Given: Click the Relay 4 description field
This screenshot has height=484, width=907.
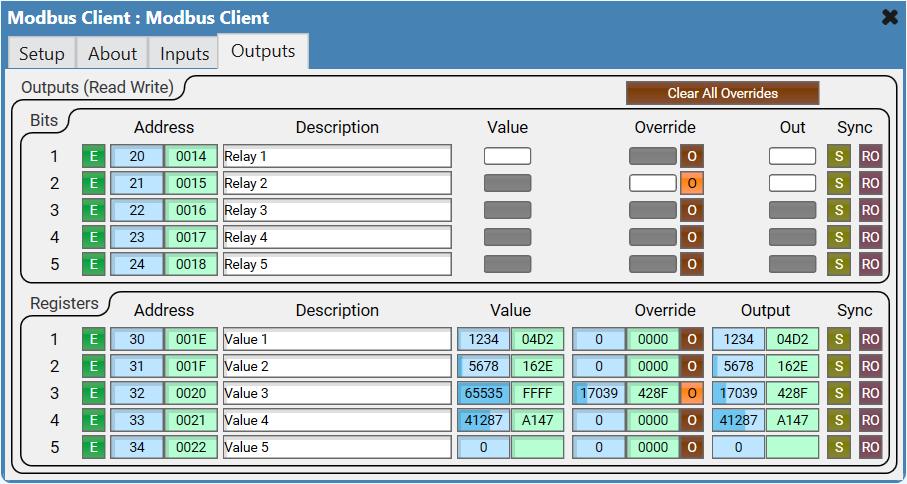Looking at the screenshot, I should click(336, 238).
